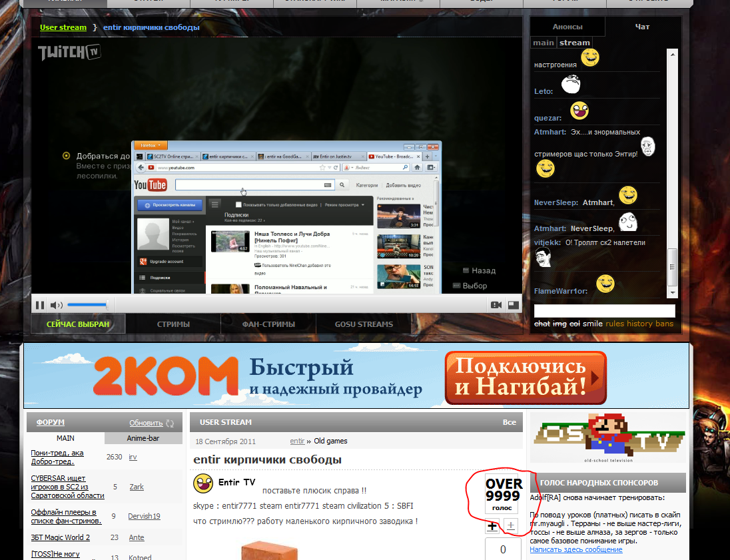Pause the Twitch stream playback

point(40,305)
